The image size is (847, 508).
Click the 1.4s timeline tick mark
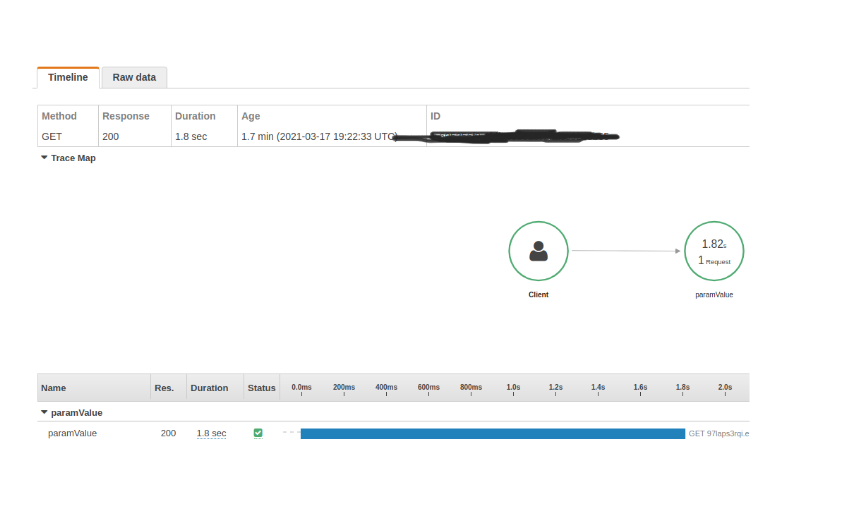click(598, 389)
